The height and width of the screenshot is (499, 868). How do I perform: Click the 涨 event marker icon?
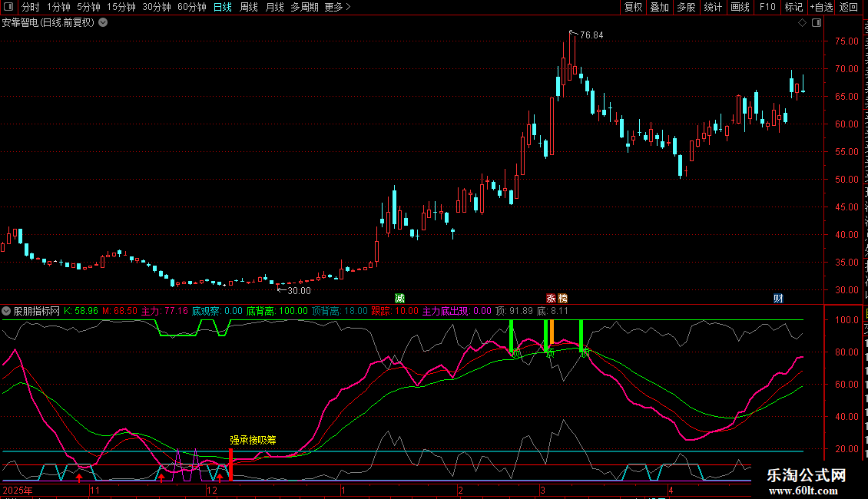click(551, 298)
